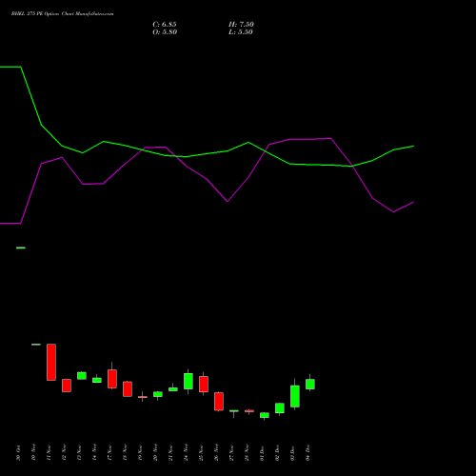Select the '14 Nov' date label
Viewport: 476px width, 476px height.
pos(94,453)
